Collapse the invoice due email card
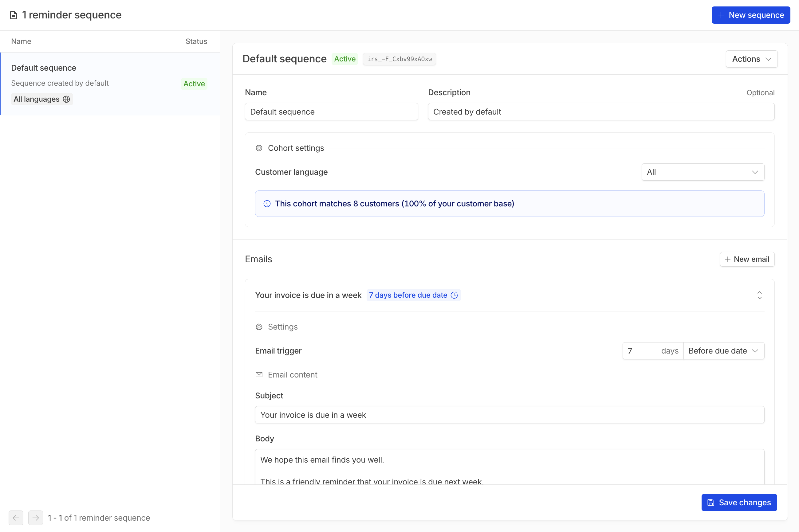The image size is (799, 532). pyautogui.click(x=759, y=295)
